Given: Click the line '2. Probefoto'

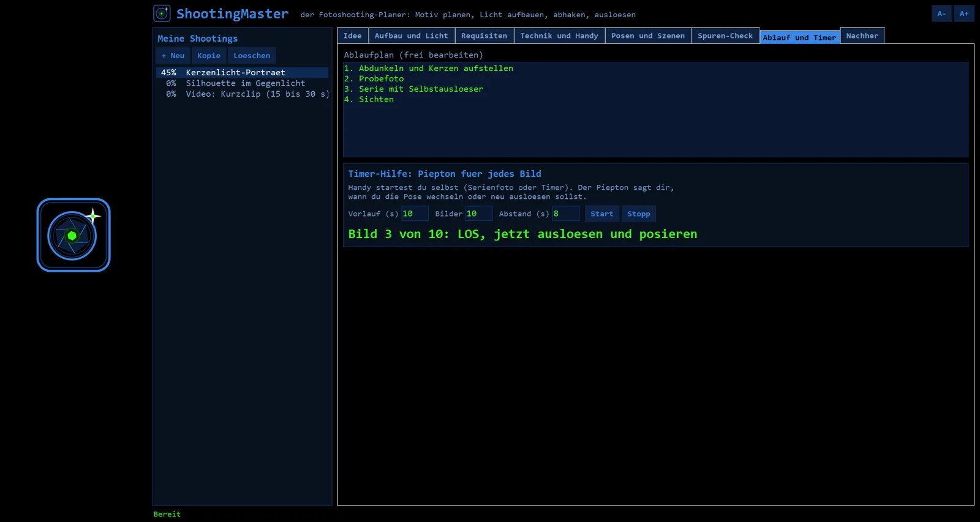Looking at the screenshot, I should (374, 78).
